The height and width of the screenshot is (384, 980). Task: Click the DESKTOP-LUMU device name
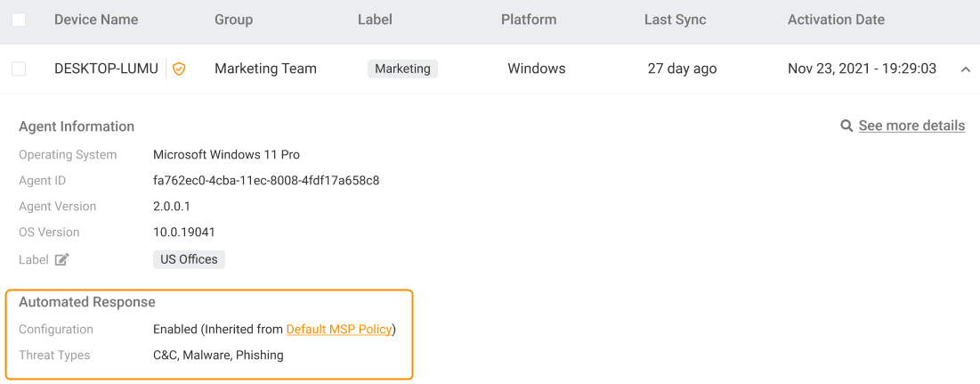point(106,69)
